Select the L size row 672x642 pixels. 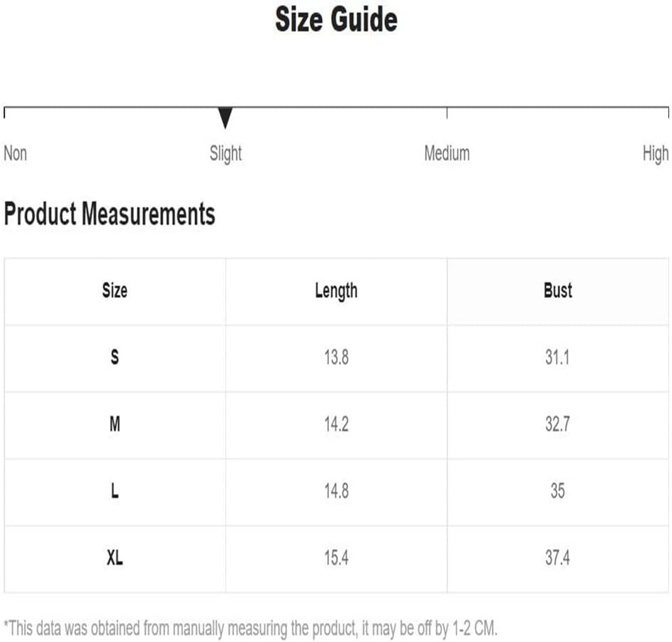pos(337,492)
